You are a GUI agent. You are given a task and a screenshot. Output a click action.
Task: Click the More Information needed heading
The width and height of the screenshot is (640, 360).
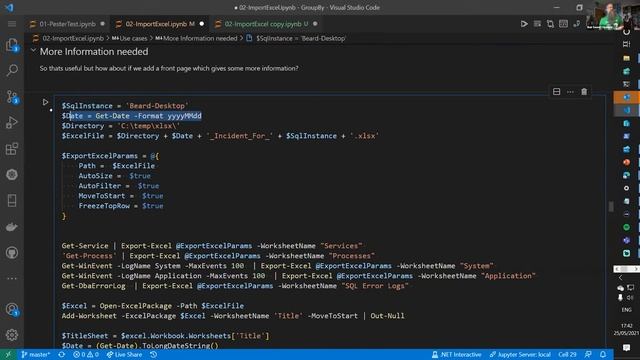click(94, 51)
